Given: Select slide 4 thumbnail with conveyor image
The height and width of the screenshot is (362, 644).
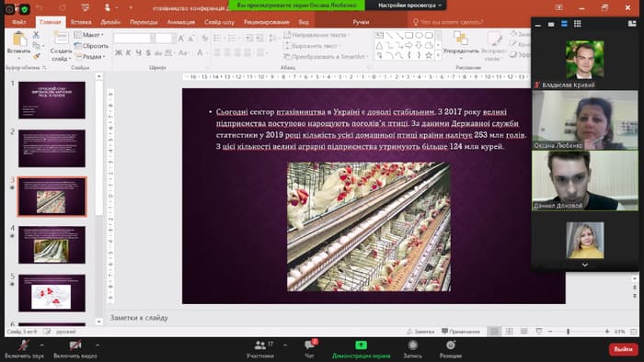Looking at the screenshot, I should tap(52, 244).
